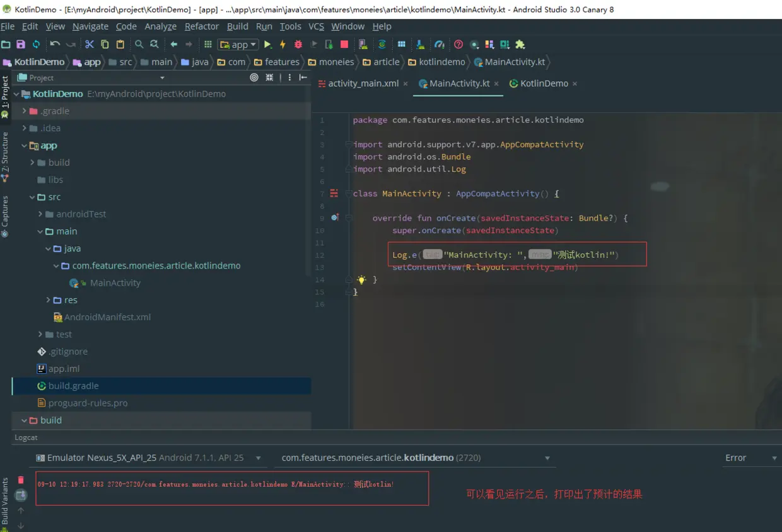Open the Refactor menu
Viewport: 782px width, 532px height.
tap(202, 26)
